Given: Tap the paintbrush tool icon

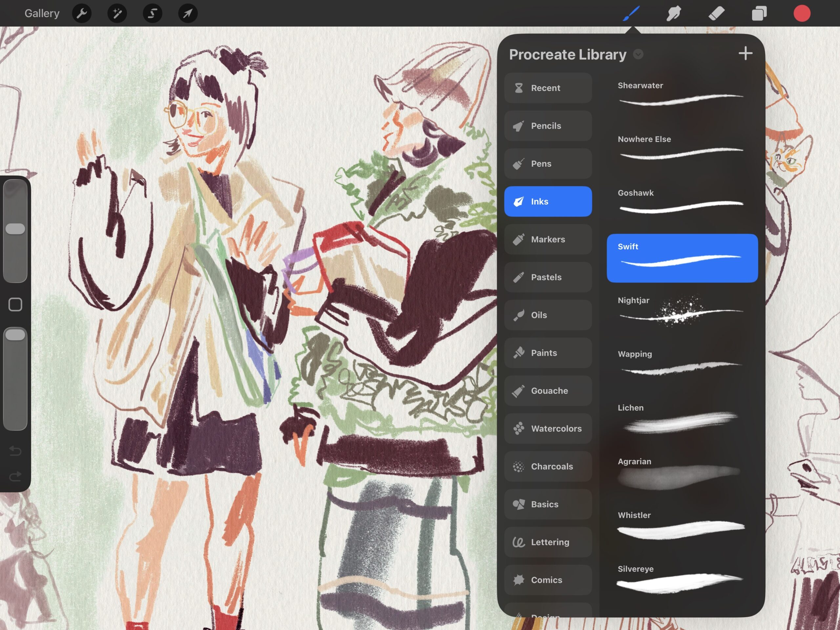Looking at the screenshot, I should click(x=631, y=14).
